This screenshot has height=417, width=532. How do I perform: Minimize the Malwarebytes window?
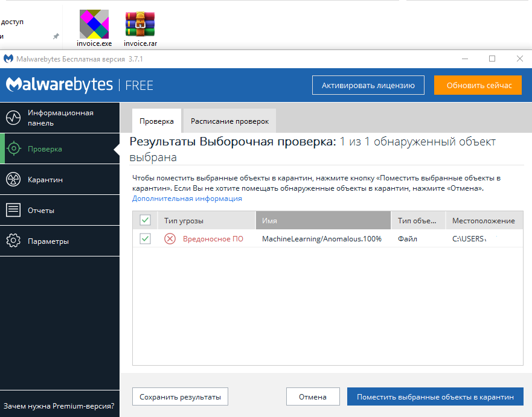pos(465,59)
